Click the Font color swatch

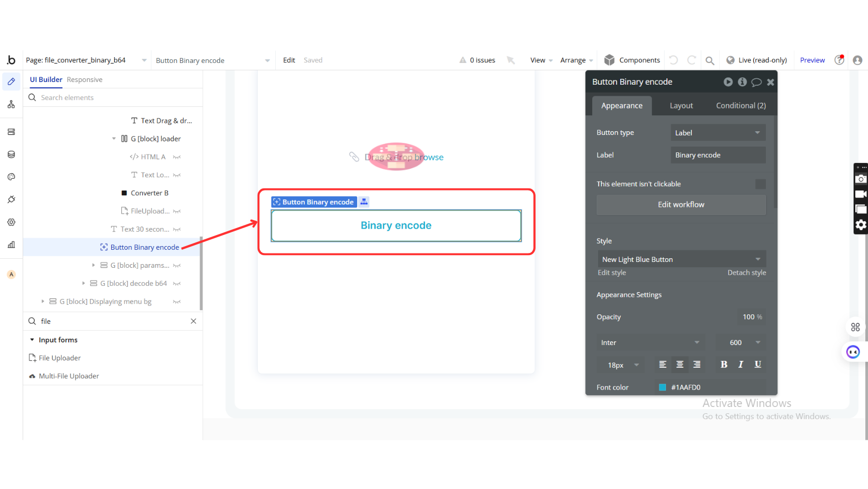tap(662, 387)
